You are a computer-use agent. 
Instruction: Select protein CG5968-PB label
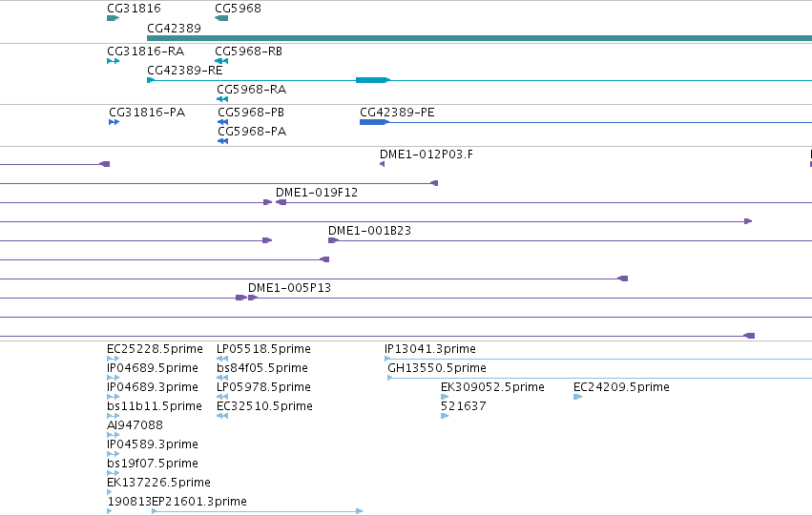pos(251,112)
